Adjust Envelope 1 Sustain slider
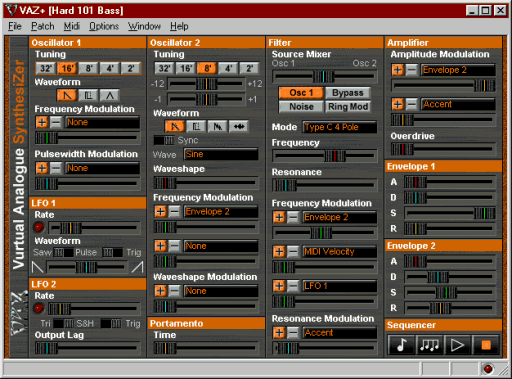 [x=450, y=213]
